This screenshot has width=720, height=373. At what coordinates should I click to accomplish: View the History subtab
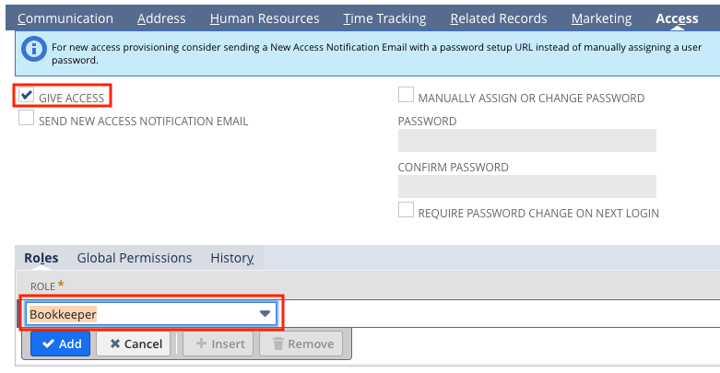232,258
